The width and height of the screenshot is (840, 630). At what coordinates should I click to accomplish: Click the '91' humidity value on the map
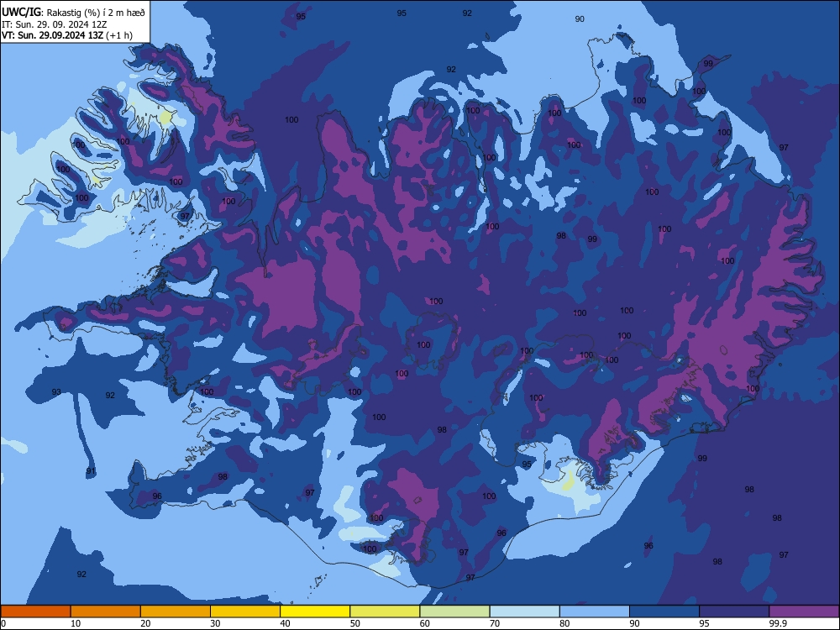91,471
